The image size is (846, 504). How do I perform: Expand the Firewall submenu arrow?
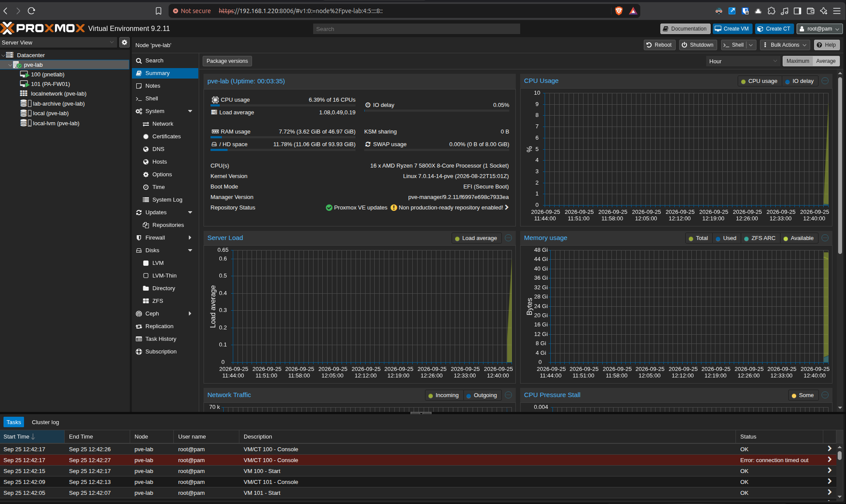point(190,238)
